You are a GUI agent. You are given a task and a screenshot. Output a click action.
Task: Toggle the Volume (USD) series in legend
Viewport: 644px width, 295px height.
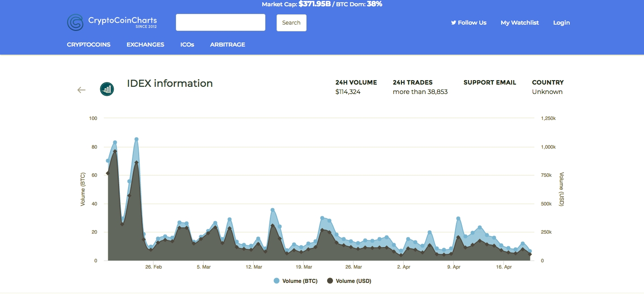349,281
